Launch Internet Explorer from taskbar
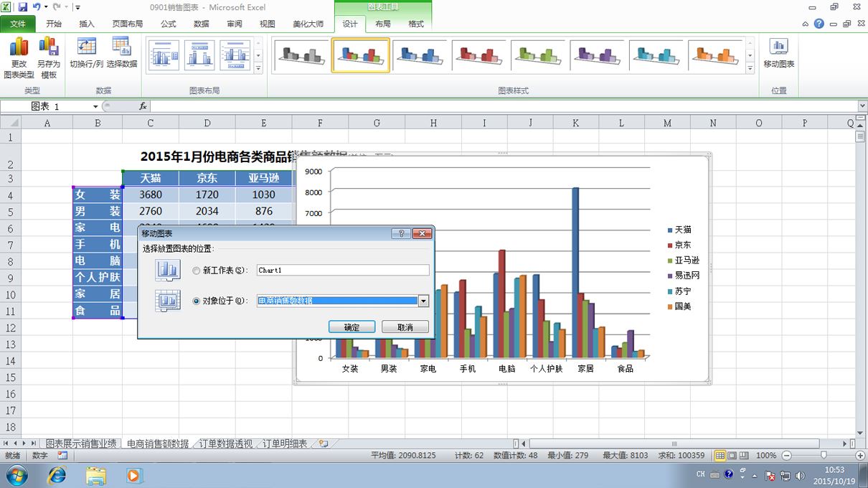 tap(57, 475)
